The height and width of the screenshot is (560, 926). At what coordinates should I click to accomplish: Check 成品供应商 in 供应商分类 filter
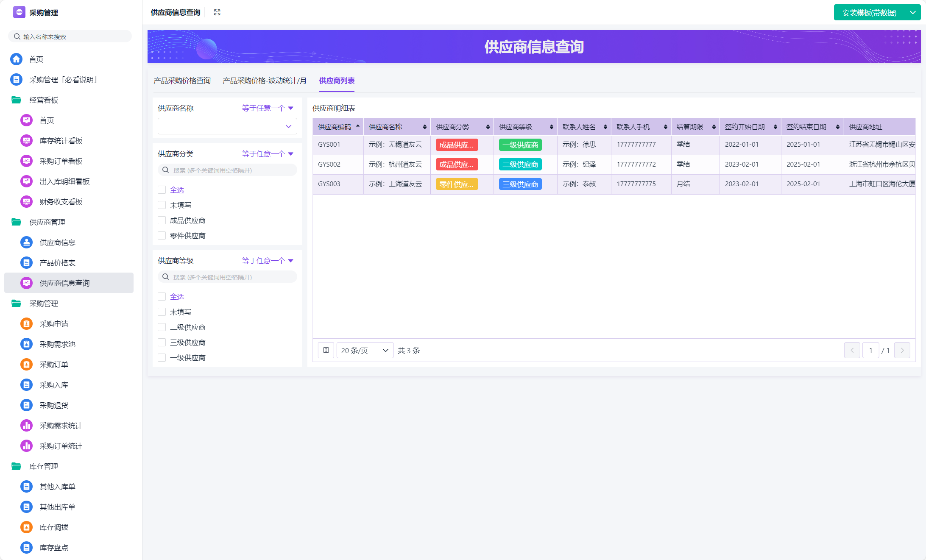(162, 220)
